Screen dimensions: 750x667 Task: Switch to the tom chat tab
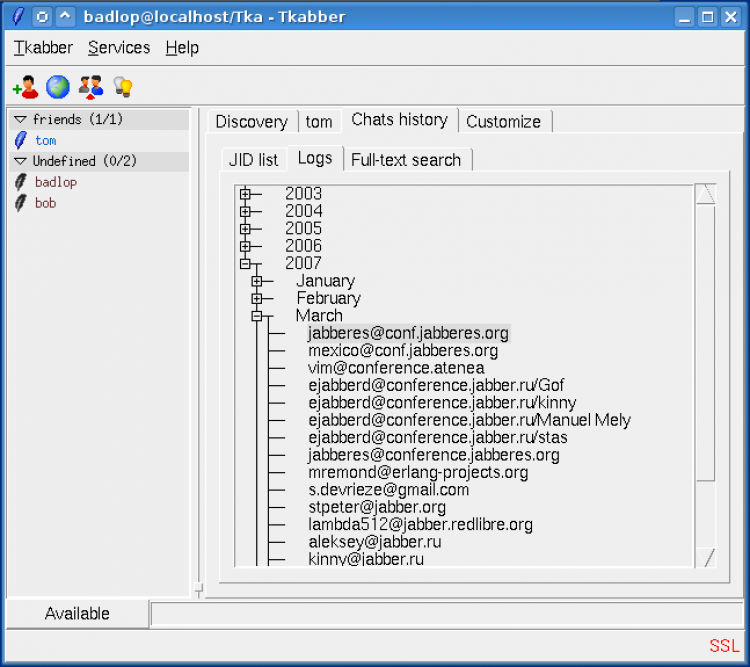[x=319, y=122]
